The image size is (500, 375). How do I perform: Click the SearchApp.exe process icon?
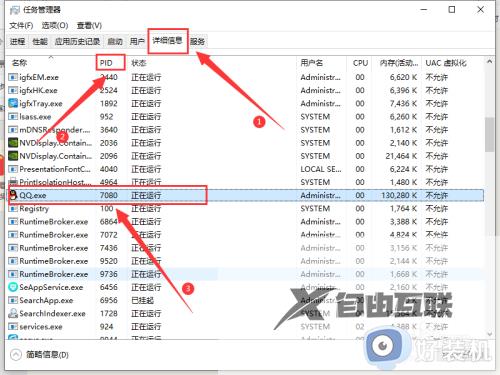(x=13, y=300)
